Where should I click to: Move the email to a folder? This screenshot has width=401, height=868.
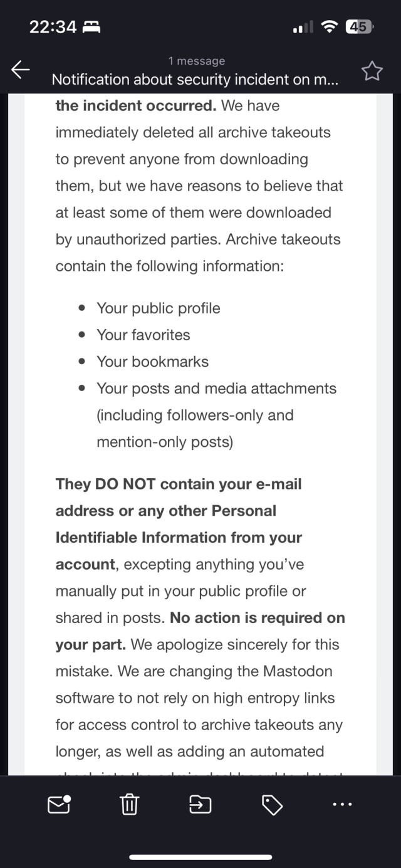(x=200, y=804)
